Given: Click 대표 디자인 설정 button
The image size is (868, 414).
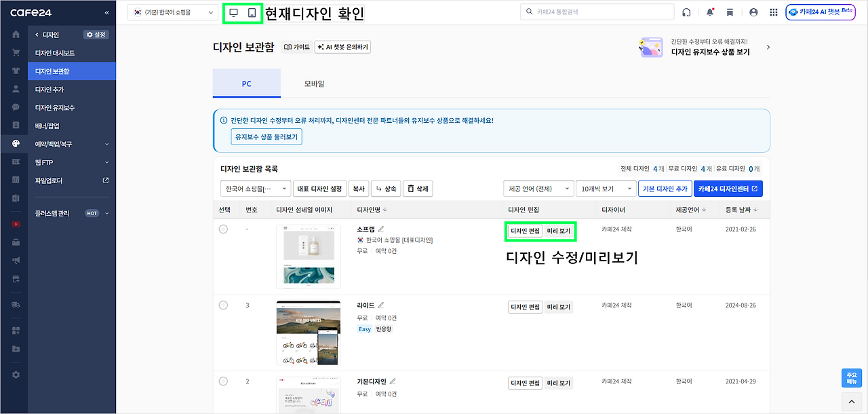Looking at the screenshot, I should click(320, 189).
